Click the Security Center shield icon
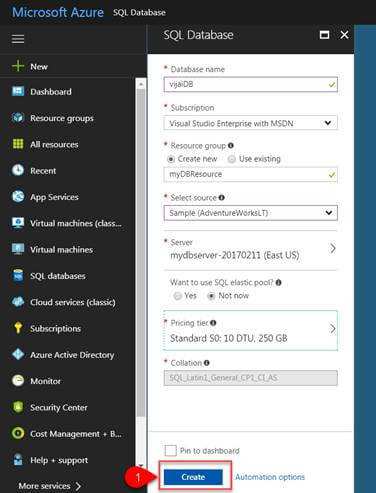 [18, 407]
